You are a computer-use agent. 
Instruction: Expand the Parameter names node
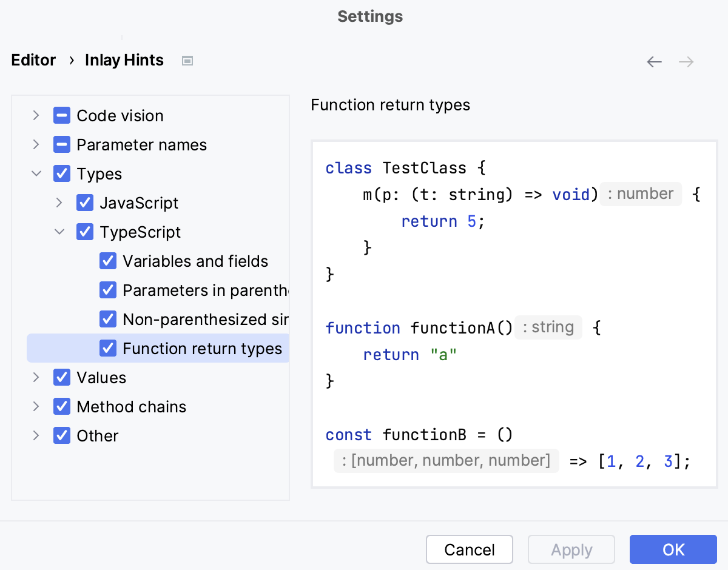click(x=36, y=144)
